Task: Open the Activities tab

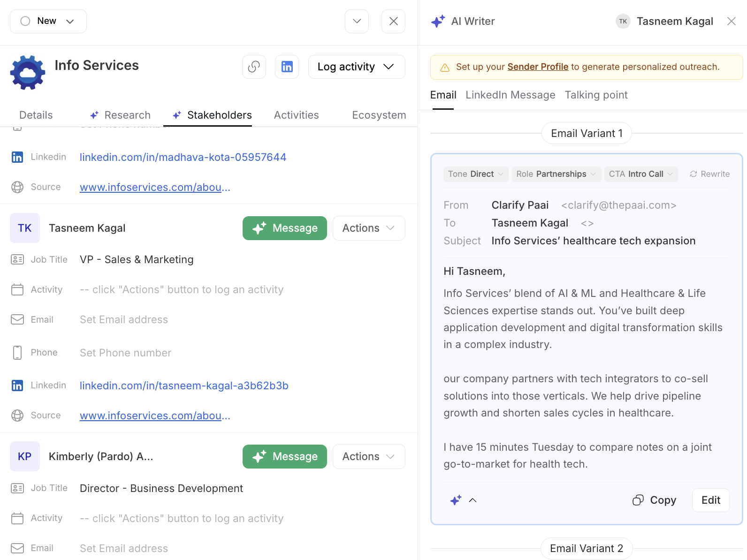Action: pos(297,115)
